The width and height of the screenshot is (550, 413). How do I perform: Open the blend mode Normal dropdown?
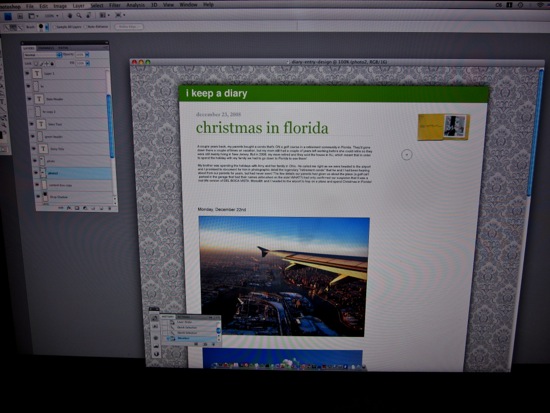coord(43,55)
